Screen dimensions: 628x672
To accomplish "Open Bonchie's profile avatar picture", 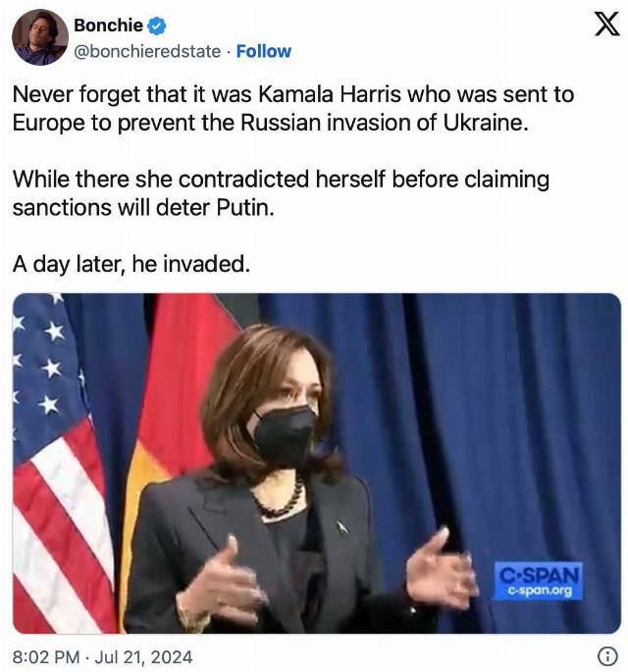I will pos(40,37).
